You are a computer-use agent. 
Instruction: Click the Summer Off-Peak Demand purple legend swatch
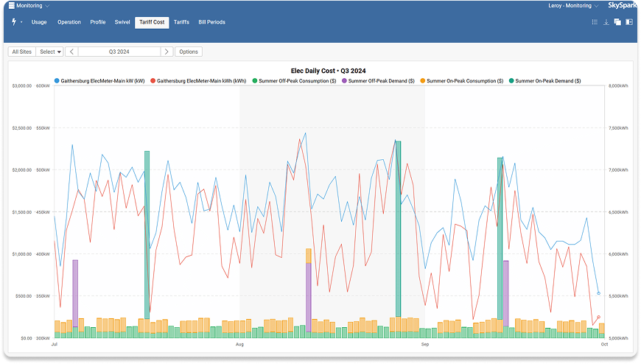coord(343,81)
